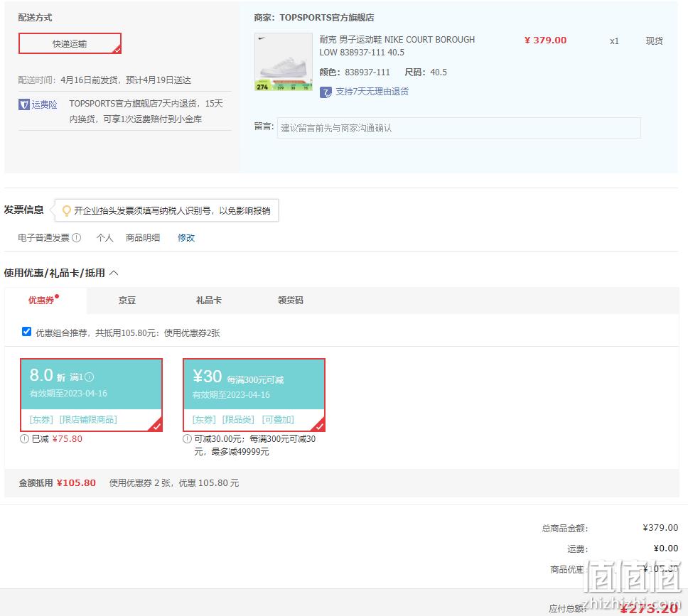The image size is (688, 616).
Task: Click the 7-day return badge icon
Action: tap(326, 92)
